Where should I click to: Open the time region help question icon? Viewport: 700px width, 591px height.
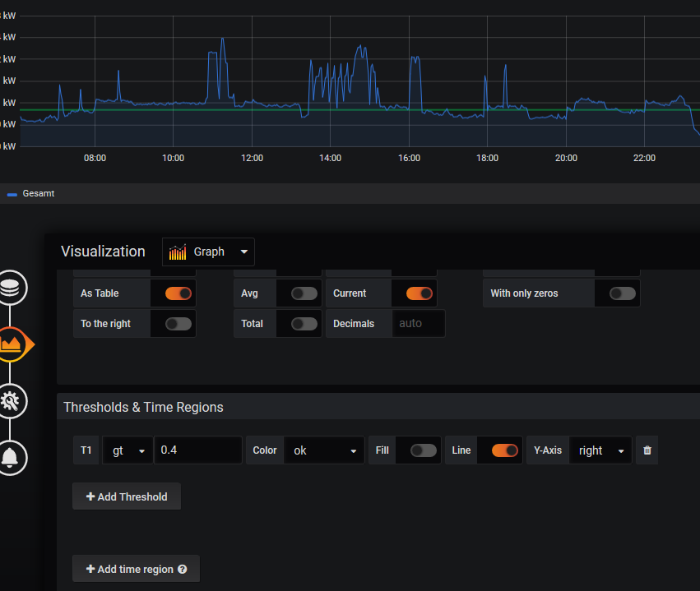pos(182,569)
